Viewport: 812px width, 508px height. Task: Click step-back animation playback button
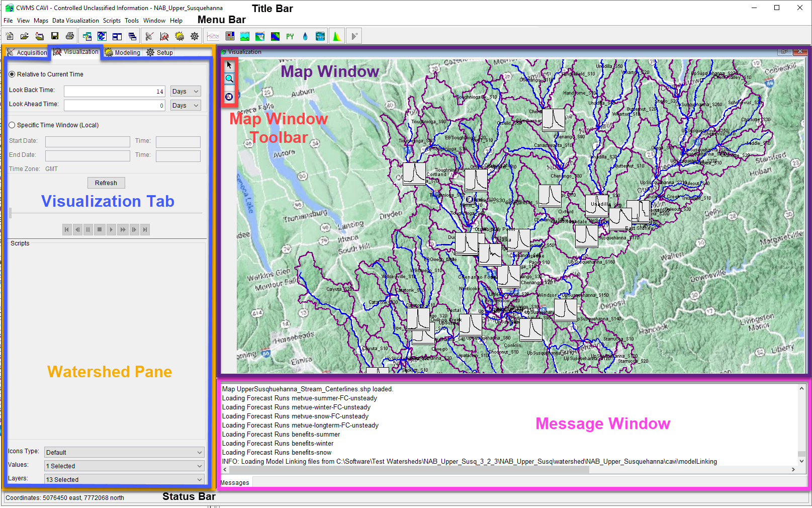tap(77, 230)
